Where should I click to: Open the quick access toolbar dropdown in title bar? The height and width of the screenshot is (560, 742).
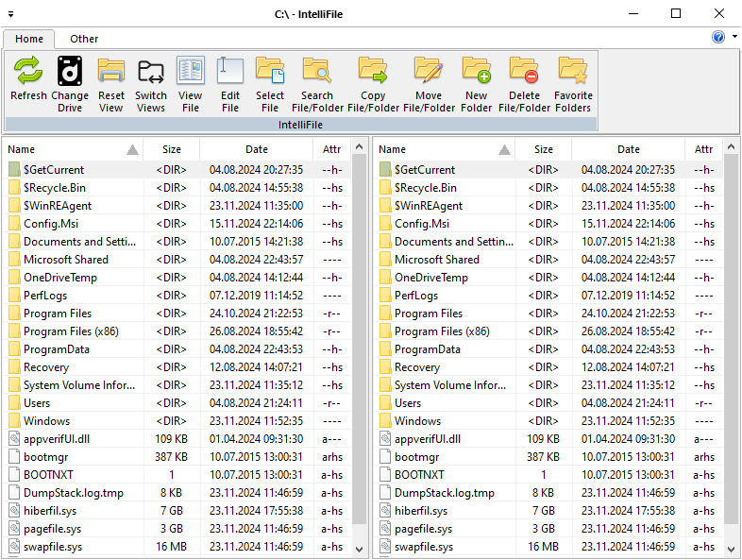pyautogui.click(x=10, y=14)
